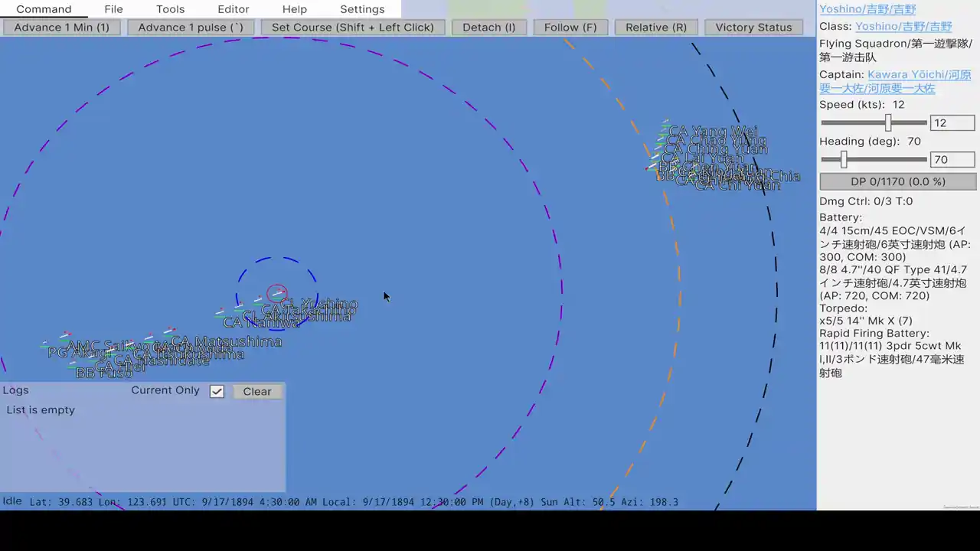Click the Flying Squadron formation text
Image resolution: width=980 pixels, height=551 pixels.
point(896,51)
